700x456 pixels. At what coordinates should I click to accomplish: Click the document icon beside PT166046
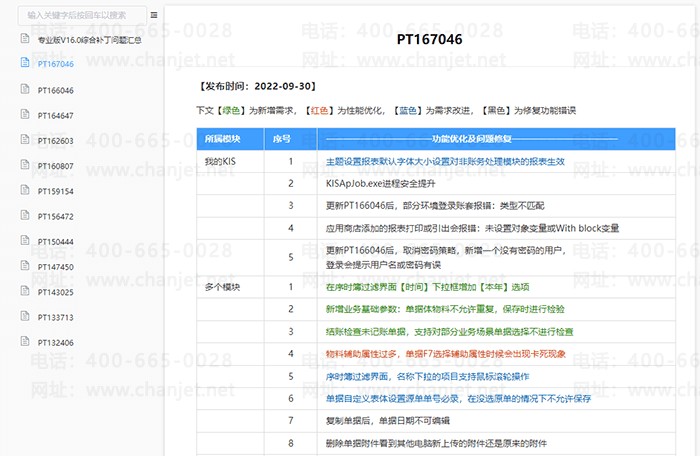coord(25,89)
